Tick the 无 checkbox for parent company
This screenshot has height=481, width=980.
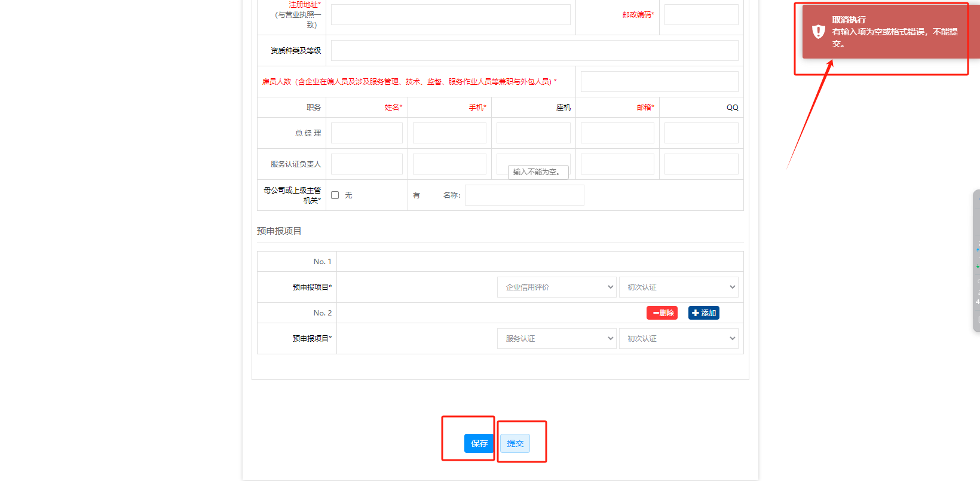tap(335, 195)
